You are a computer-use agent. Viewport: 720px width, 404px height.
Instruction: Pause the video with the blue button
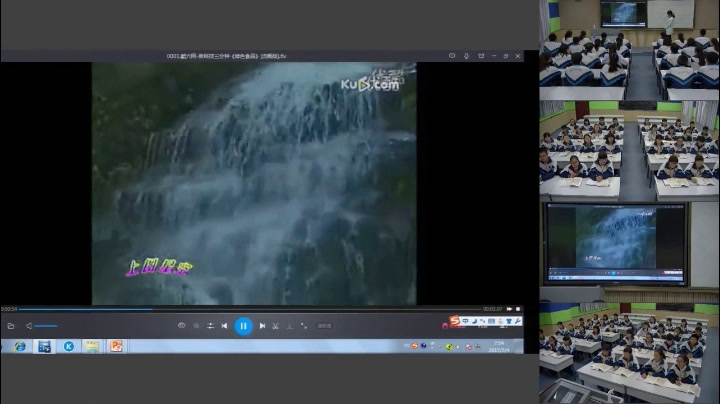tap(243, 326)
